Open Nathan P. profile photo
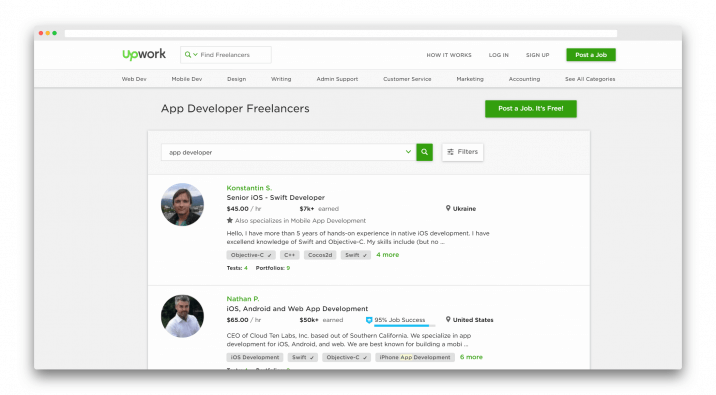The height and width of the screenshot is (395, 716). coord(182,316)
